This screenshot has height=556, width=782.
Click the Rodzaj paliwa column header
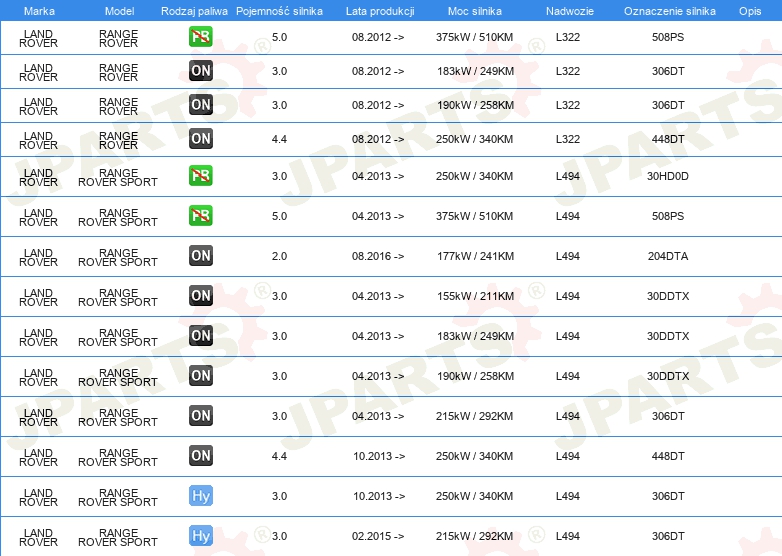pyautogui.click(x=195, y=11)
